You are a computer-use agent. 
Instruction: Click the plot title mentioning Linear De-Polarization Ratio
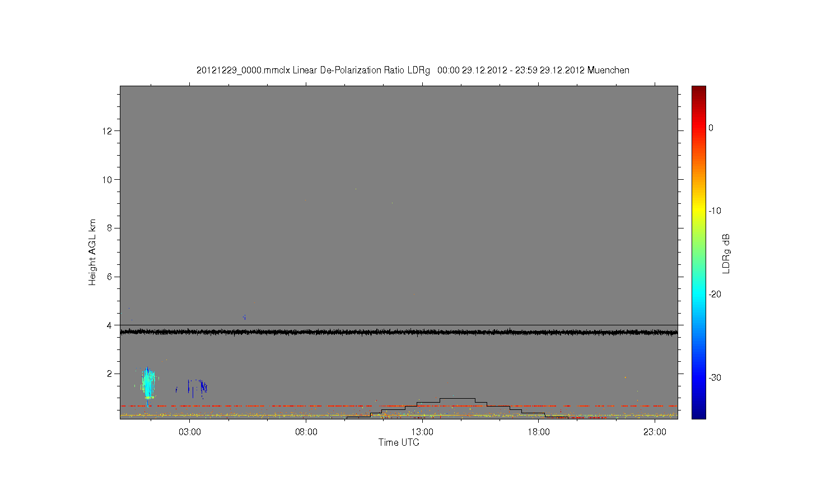pyautogui.click(x=413, y=71)
